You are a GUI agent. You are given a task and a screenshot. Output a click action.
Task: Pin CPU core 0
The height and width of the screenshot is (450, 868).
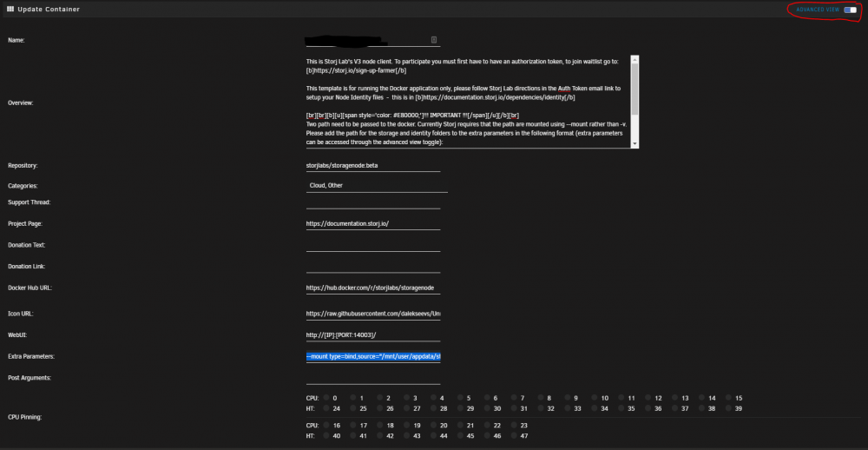point(326,398)
